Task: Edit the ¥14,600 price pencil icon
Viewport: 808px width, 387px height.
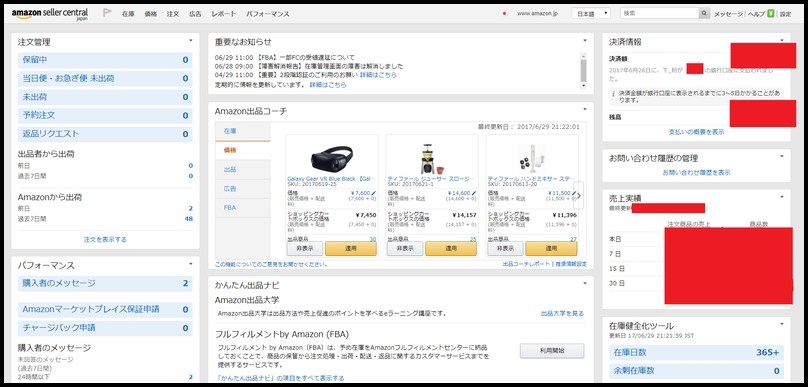Action: point(474,193)
